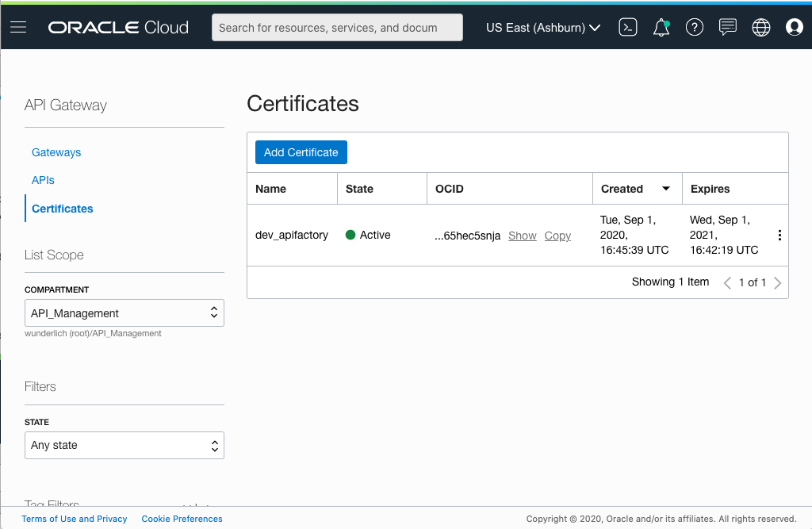The width and height of the screenshot is (812, 529).
Task: Open the Help question-mark menu
Action: [694, 26]
